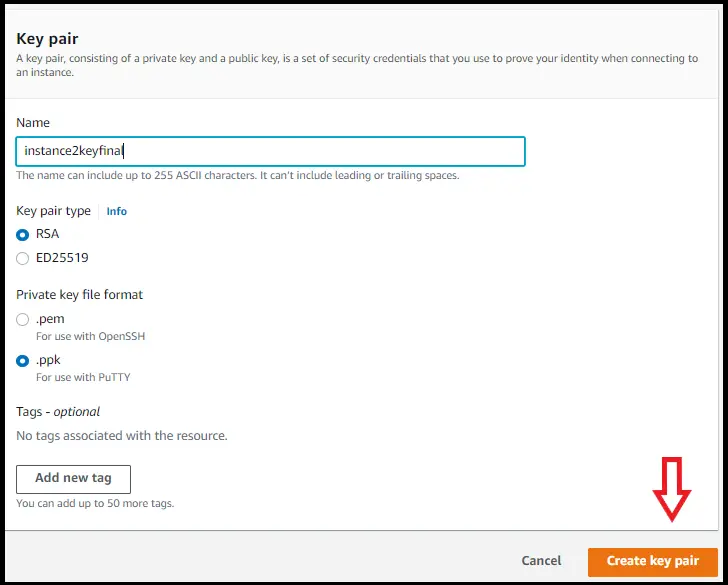Screen dimensions: 728x585
Task: Click the Private key file format label
Action: [x=79, y=295]
